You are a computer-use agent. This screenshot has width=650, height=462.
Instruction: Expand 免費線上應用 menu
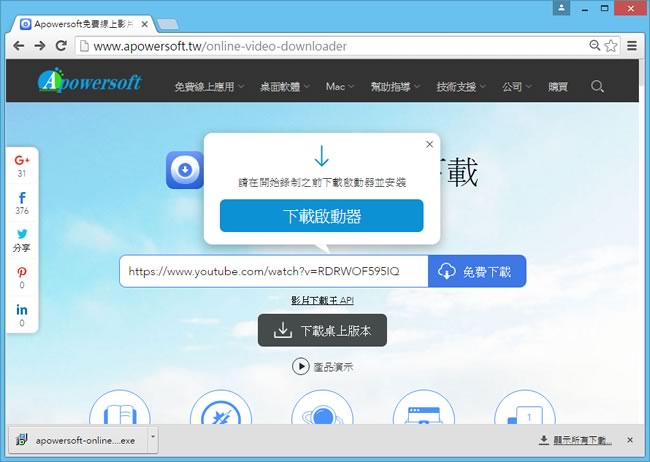[x=209, y=87]
